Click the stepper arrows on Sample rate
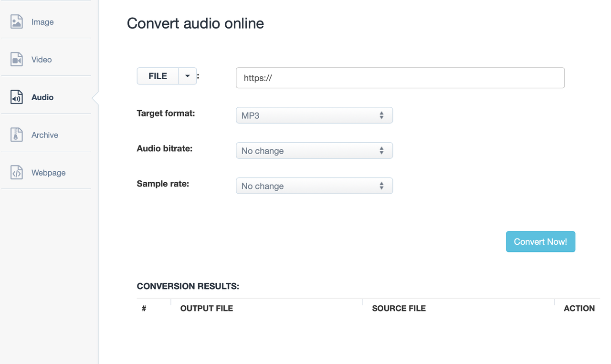 tap(381, 186)
